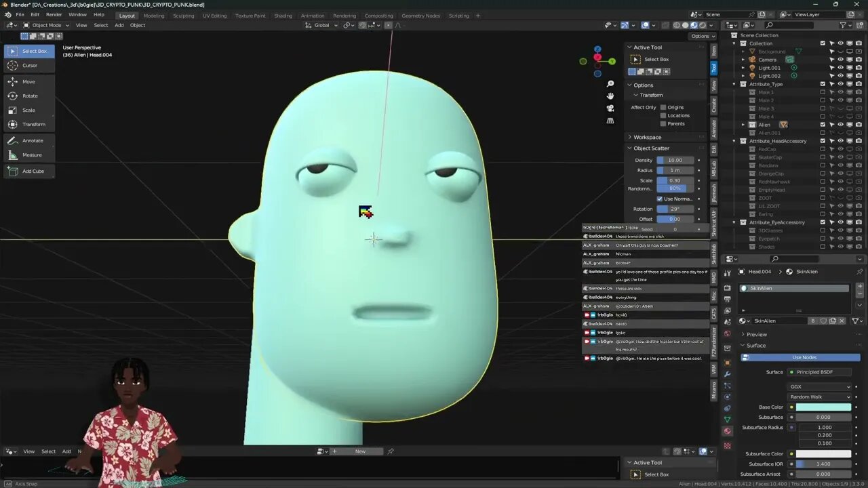This screenshot has width=868, height=488.
Task: Adjust the Subsurface IOR slider
Action: pyautogui.click(x=823, y=464)
